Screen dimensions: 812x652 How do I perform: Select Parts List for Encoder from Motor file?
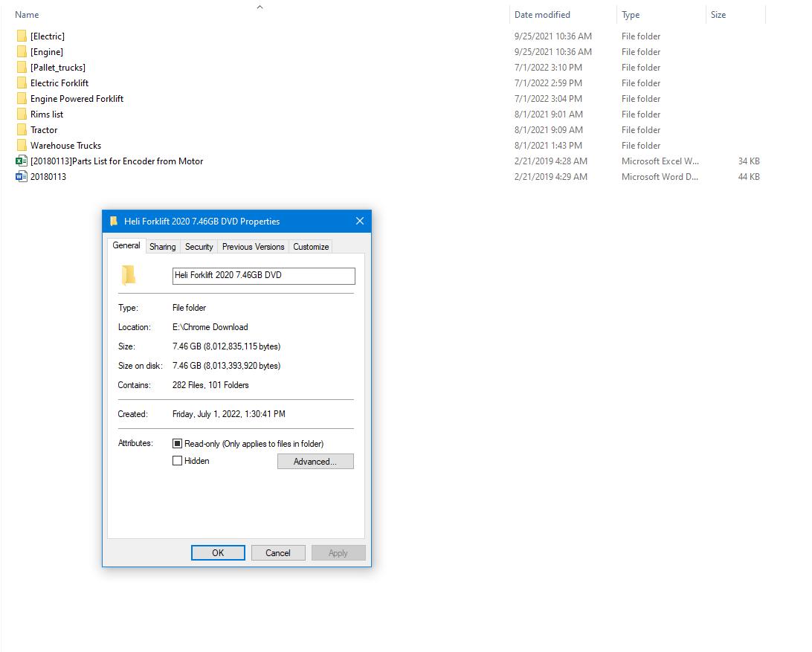[117, 161]
